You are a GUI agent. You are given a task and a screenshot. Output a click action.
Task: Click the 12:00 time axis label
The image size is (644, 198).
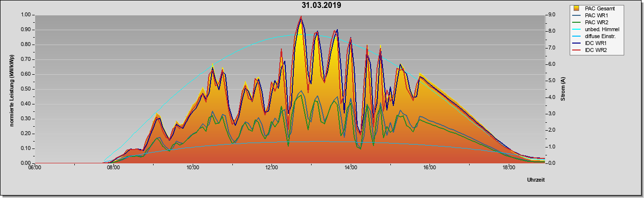271,168
